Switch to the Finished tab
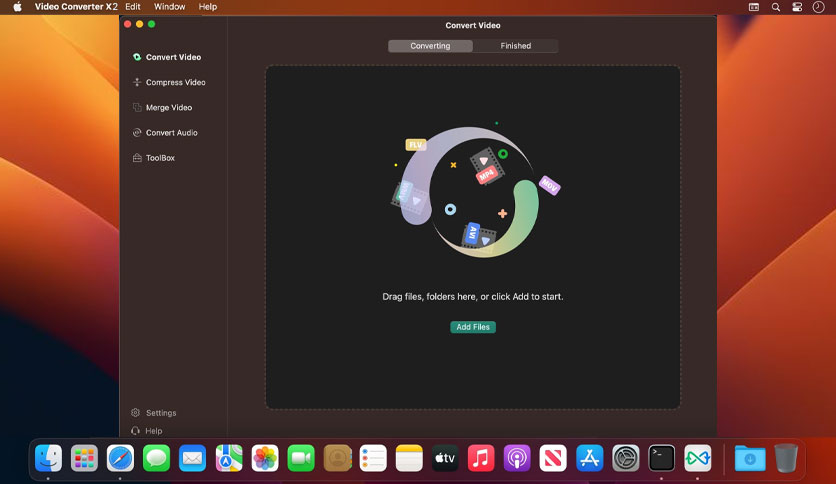This screenshot has width=836, height=484. click(516, 46)
